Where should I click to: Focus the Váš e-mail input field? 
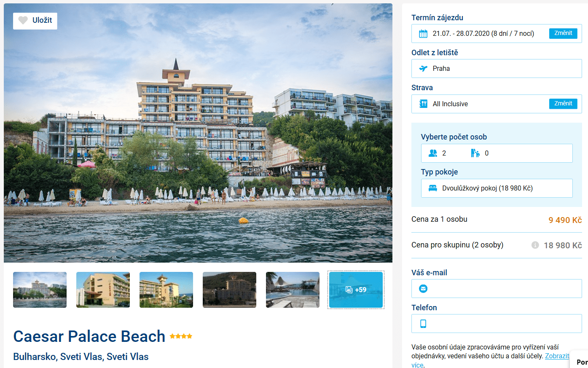coord(497,289)
